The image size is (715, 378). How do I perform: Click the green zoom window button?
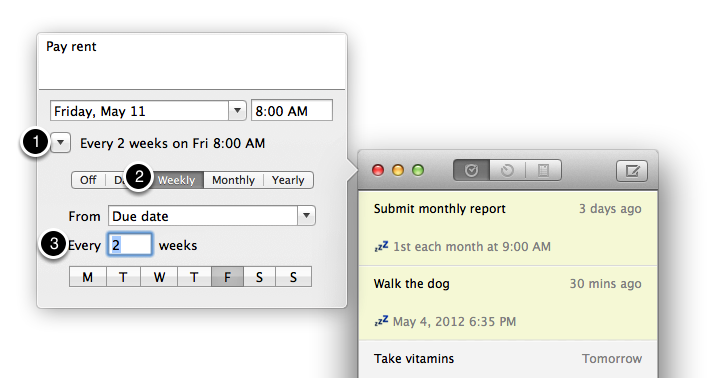[418, 171]
